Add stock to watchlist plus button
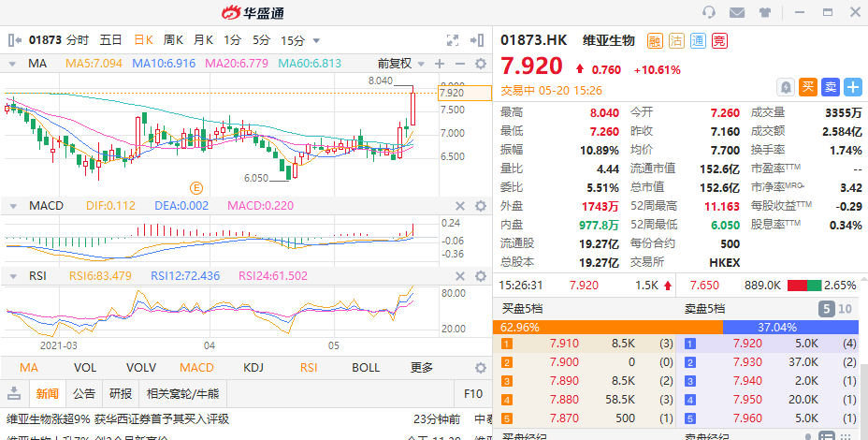 pos(853,87)
